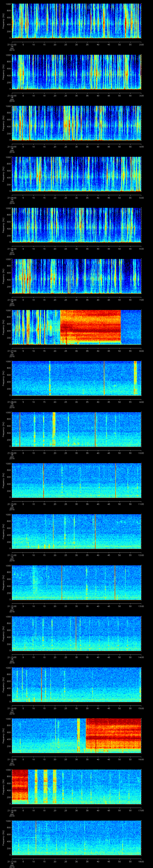Click the spectrogram panel starting at 21:08:00
Screen dimensions: 153x868
tap(76, 378)
